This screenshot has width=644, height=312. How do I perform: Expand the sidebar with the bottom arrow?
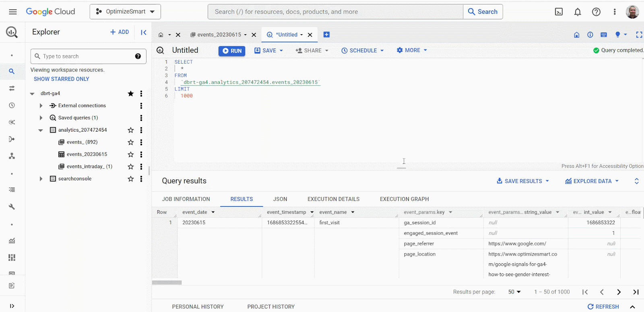click(12, 306)
